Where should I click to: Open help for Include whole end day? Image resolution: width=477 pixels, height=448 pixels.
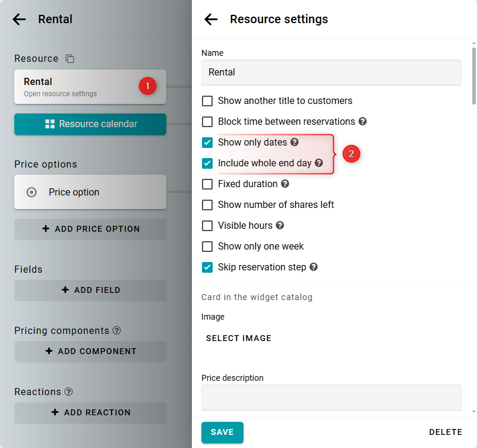tap(318, 163)
